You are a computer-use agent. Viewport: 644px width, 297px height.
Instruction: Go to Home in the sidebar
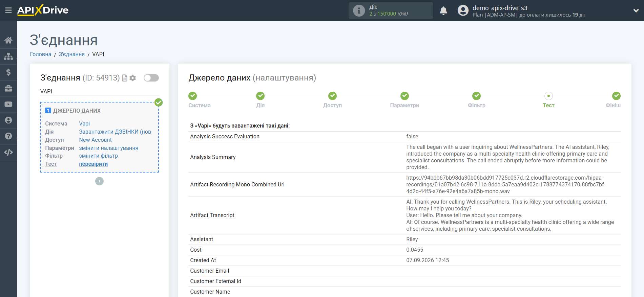8,40
